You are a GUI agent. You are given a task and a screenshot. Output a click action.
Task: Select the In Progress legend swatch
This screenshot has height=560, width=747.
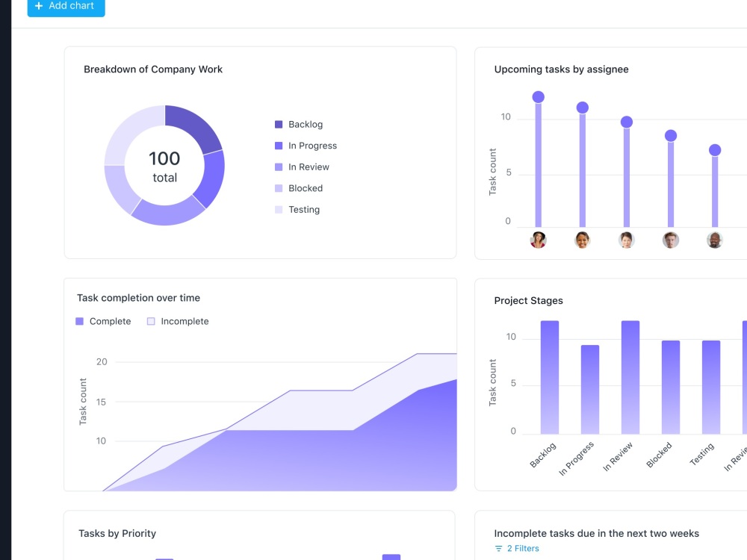pyautogui.click(x=279, y=146)
